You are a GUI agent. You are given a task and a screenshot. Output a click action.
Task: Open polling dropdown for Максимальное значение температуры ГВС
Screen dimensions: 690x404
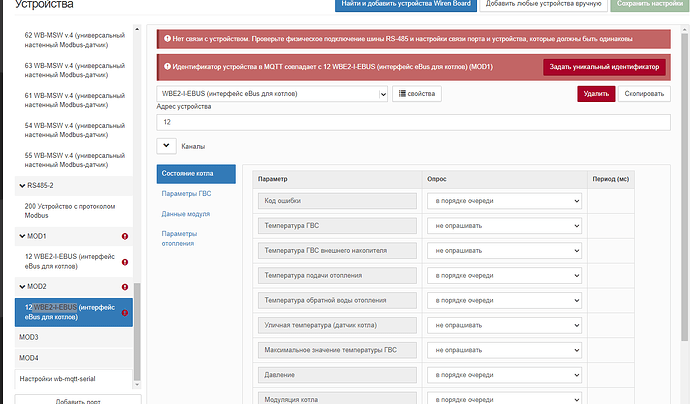point(504,350)
